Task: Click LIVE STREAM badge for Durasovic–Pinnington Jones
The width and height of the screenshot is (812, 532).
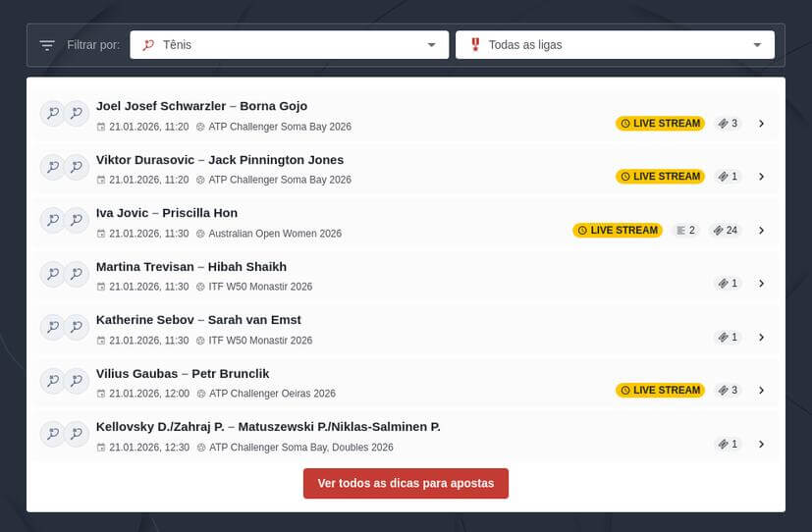Action: 660,177
